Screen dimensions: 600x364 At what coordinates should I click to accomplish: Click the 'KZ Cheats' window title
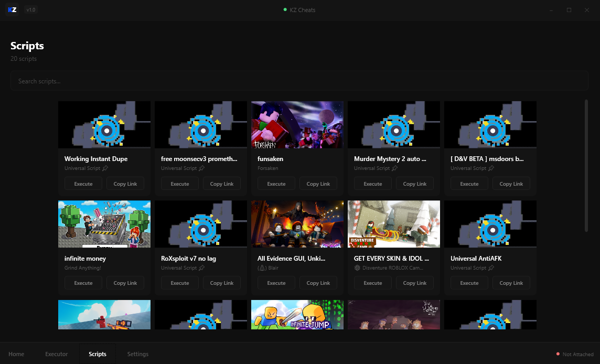pyautogui.click(x=302, y=10)
